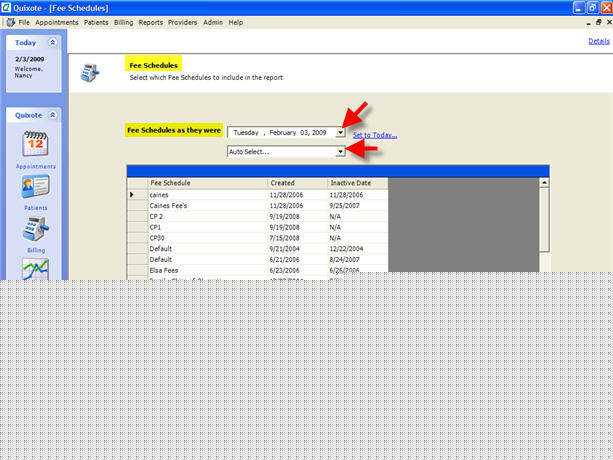Open the Billing register icon in sidebar

coord(36,229)
